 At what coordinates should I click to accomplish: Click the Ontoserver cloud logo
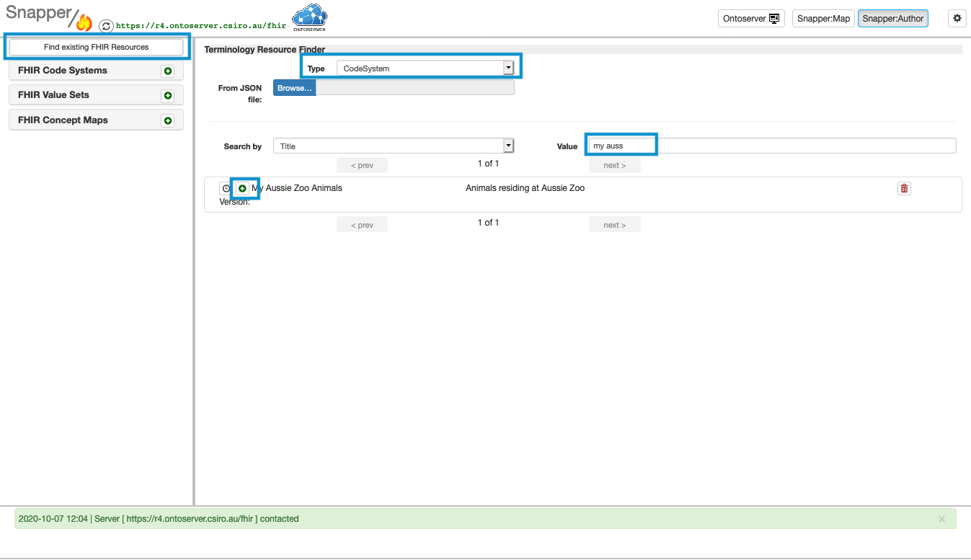tap(309, 17)
